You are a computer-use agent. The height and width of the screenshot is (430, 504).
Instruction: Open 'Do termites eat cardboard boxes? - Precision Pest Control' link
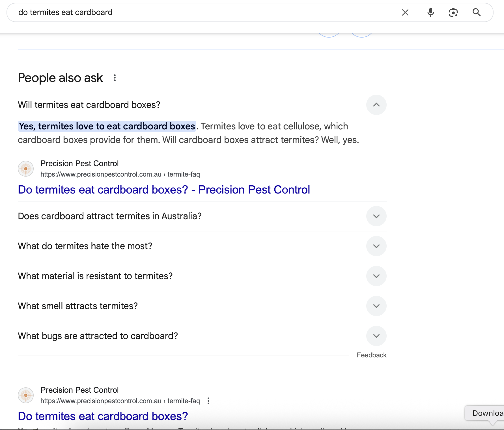click(x=164, y=190)
